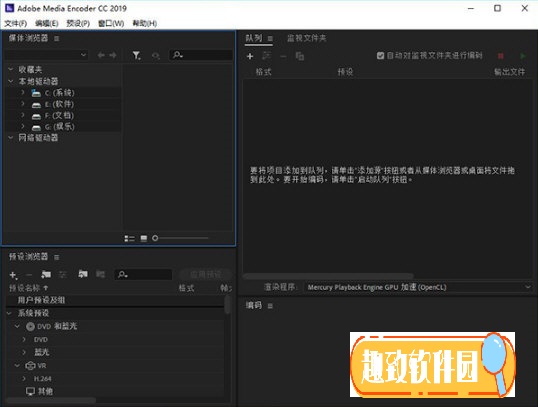Click the Media Browser search field
Image resolution: width=538 pixels, height=407 pixels.
click(201, 55)
